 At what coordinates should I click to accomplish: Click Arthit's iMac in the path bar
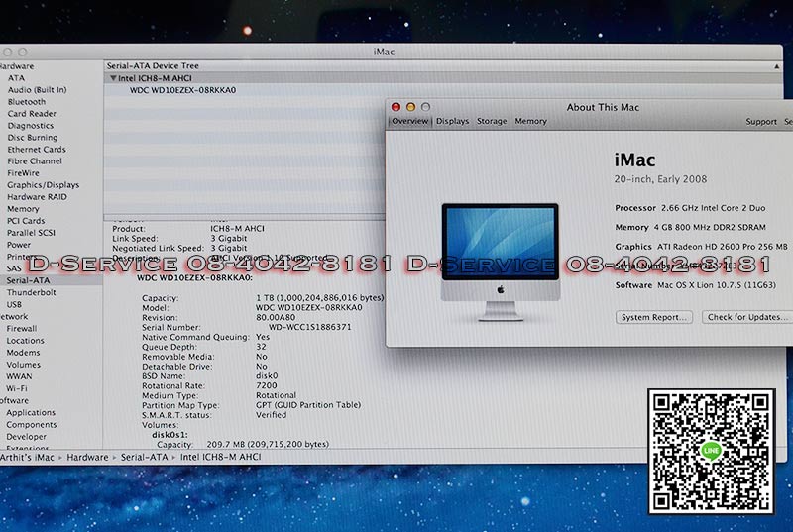(x=28, y=458)
